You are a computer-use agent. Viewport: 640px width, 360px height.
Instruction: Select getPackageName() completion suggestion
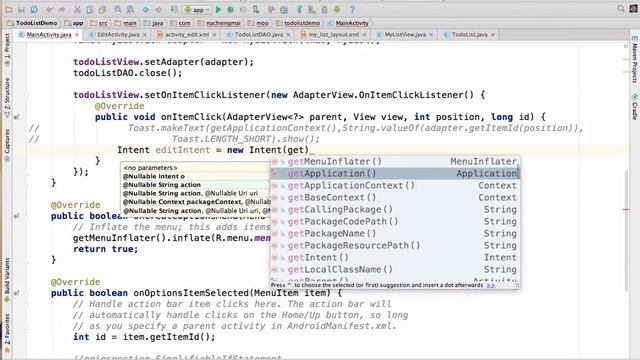(x=395, y=233)
